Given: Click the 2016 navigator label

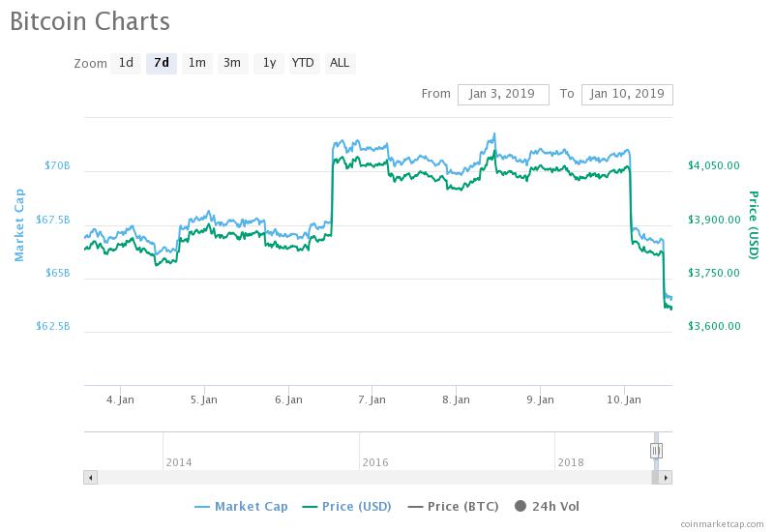Looking at the screenshot, I should click(375, 462).
